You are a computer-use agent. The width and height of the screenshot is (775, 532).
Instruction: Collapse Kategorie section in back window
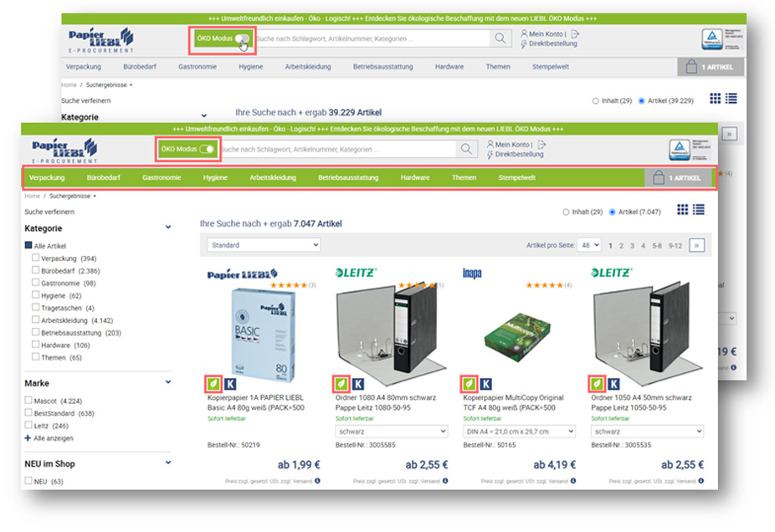click(203, 115)
